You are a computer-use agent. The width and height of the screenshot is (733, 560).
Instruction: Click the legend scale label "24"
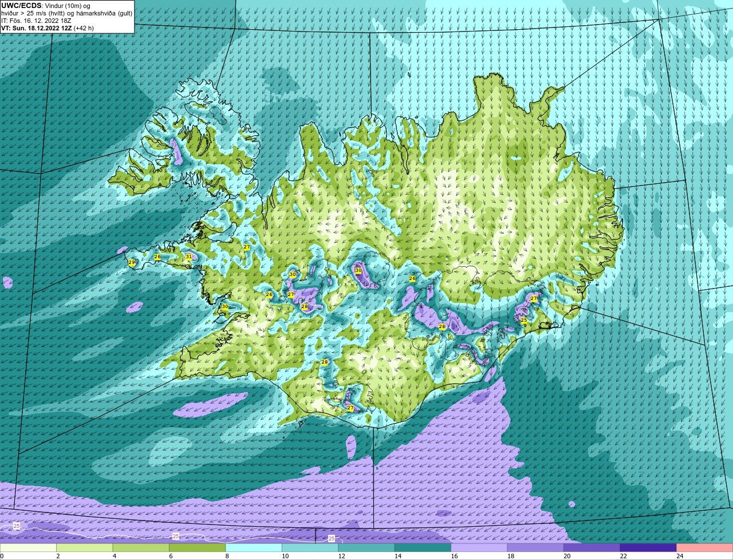pos(680,556)
